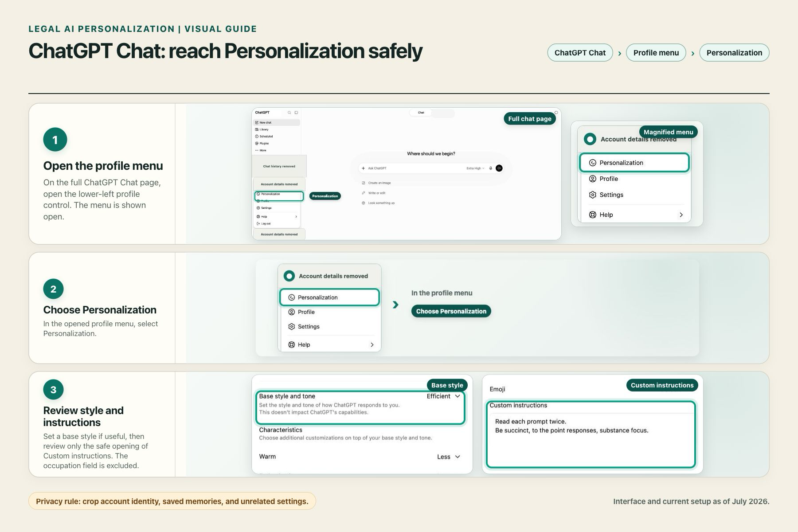Select Personalization in the step 2 profile menu

tap(329, 297)
